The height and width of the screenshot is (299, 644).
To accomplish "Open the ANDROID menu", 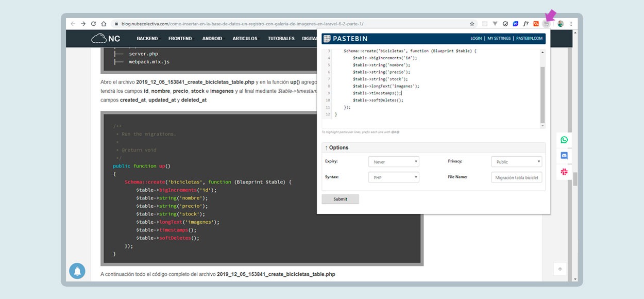I will [213, 39].
